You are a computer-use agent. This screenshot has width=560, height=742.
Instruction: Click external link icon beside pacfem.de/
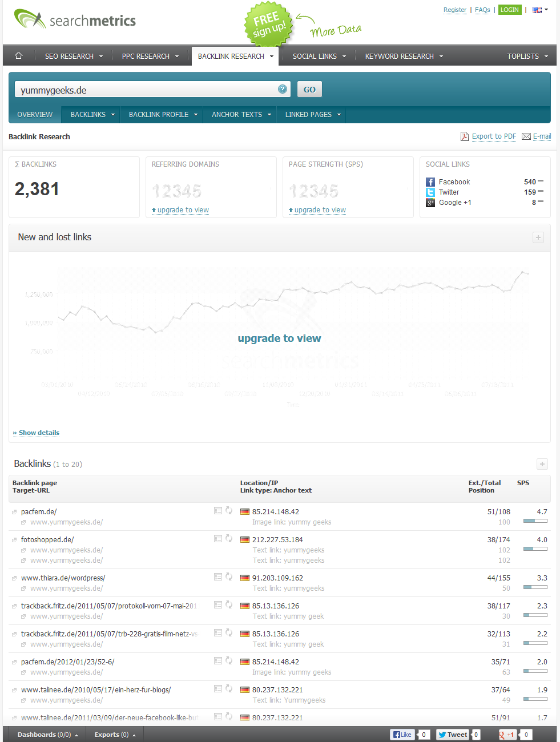click(x=14, y=512)
